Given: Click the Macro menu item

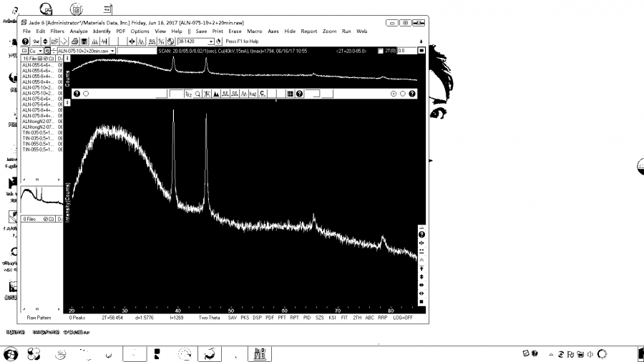Looking at the screenshot, I should pyautogui.click(x=254, y=31).
